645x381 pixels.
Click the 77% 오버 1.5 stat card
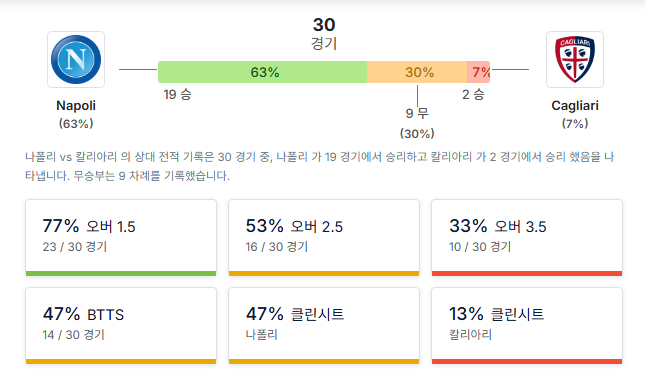[121, 238]
